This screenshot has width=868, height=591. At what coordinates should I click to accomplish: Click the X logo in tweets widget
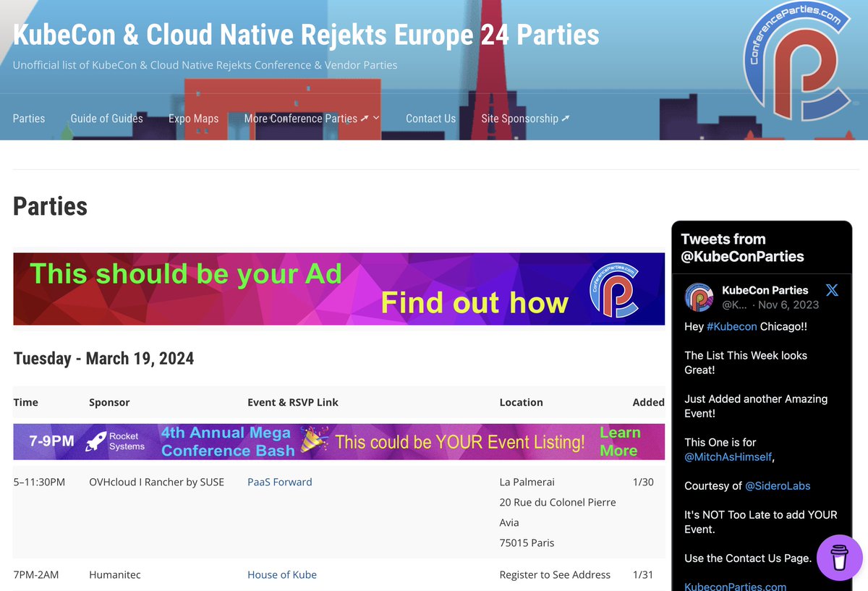coord(833,290)
